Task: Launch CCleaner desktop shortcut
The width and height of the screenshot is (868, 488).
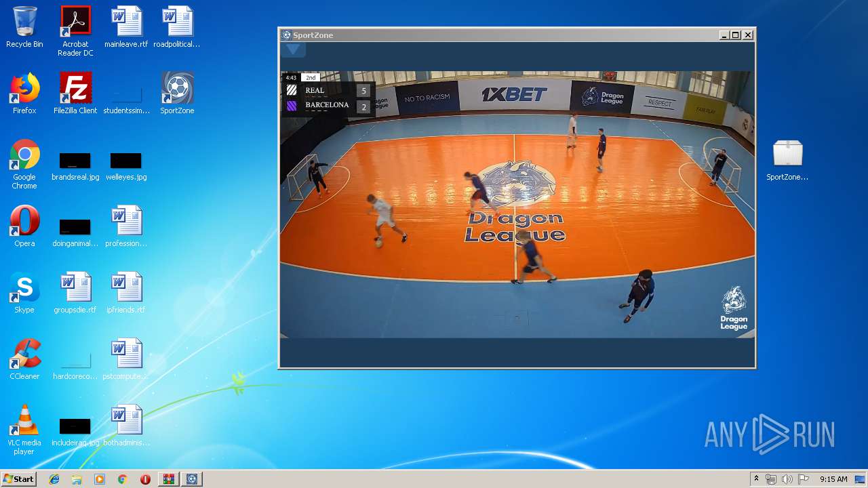Action: pyautogui.click(x=24, y=359)
